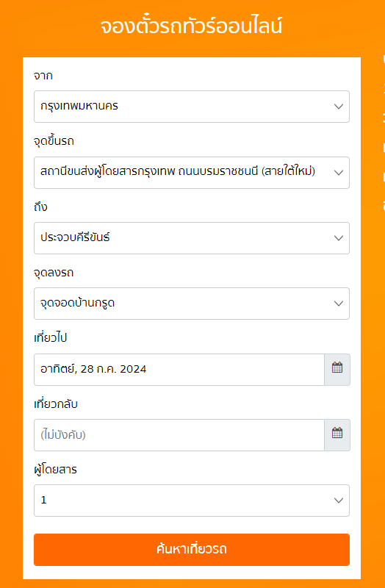Screen dimensions: 385x588
Task: Click the ถึง field label
Action: click(40, 207)
